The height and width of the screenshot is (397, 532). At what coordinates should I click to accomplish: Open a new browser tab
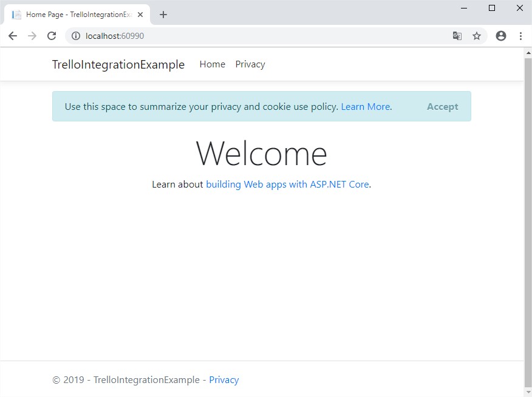point(163,15)
